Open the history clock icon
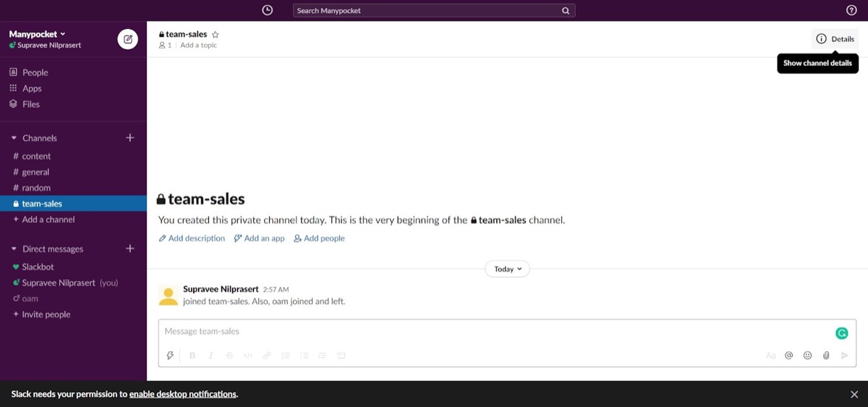The width and height of the screenshot is (868, 407). pos(268,10)
